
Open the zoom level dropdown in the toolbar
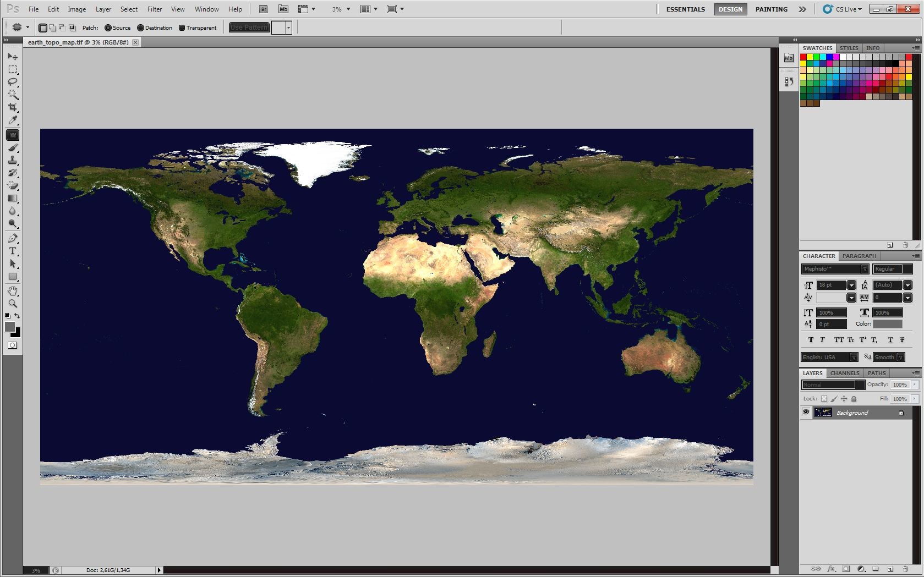point(347,9)
